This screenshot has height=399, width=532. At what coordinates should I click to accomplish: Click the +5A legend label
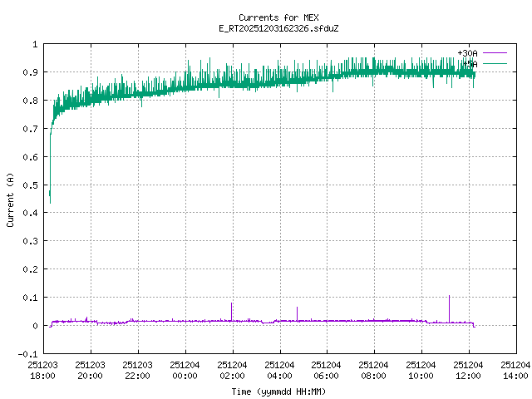click(470, 63)
